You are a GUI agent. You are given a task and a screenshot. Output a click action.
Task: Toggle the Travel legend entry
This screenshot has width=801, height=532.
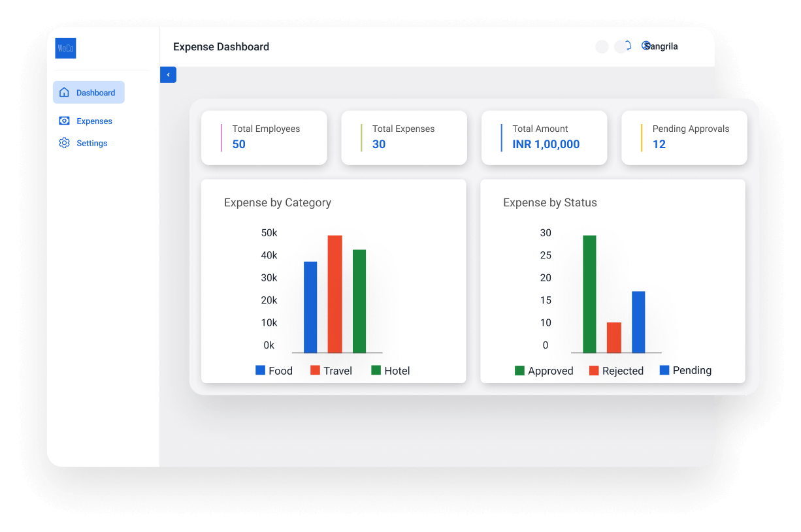click(331, 371)
